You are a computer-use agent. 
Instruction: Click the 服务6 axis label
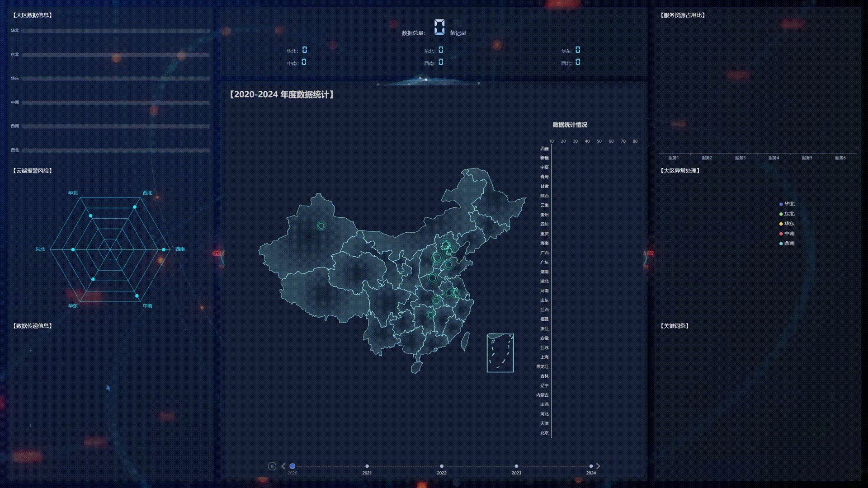[x=840, y=158]
